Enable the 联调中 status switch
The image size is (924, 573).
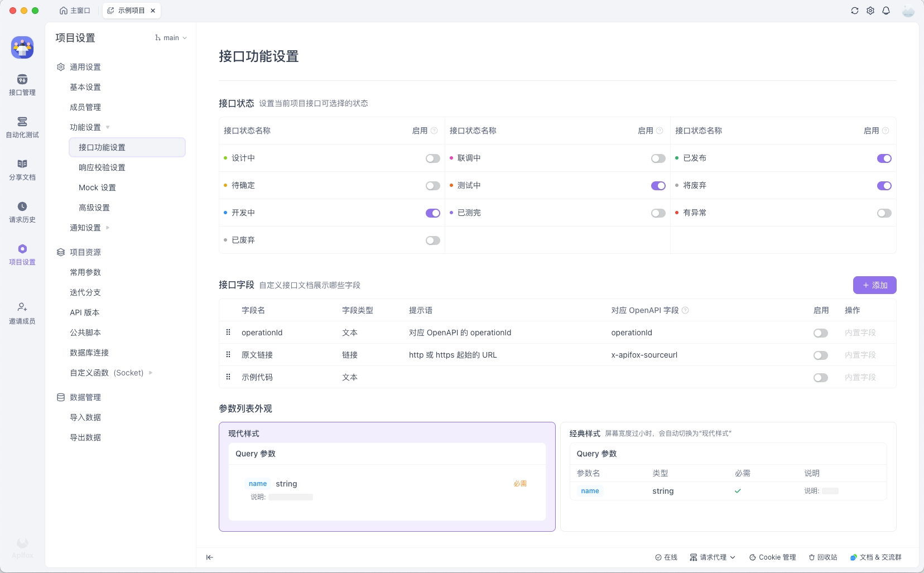(x=658, y=158)
